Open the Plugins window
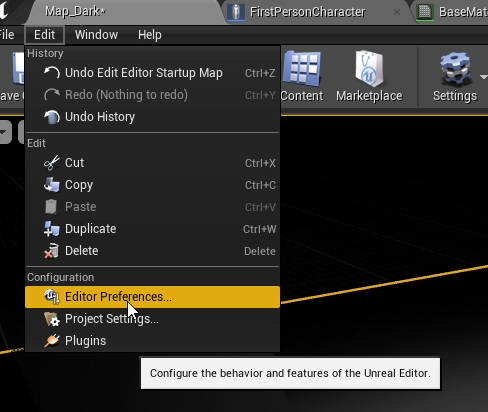This screenshot has height=412, width=488. tap(152, 341)
